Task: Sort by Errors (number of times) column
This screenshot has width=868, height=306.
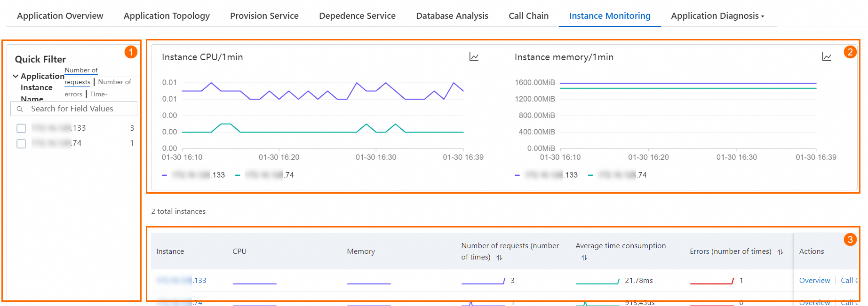Action: (780, 252)
